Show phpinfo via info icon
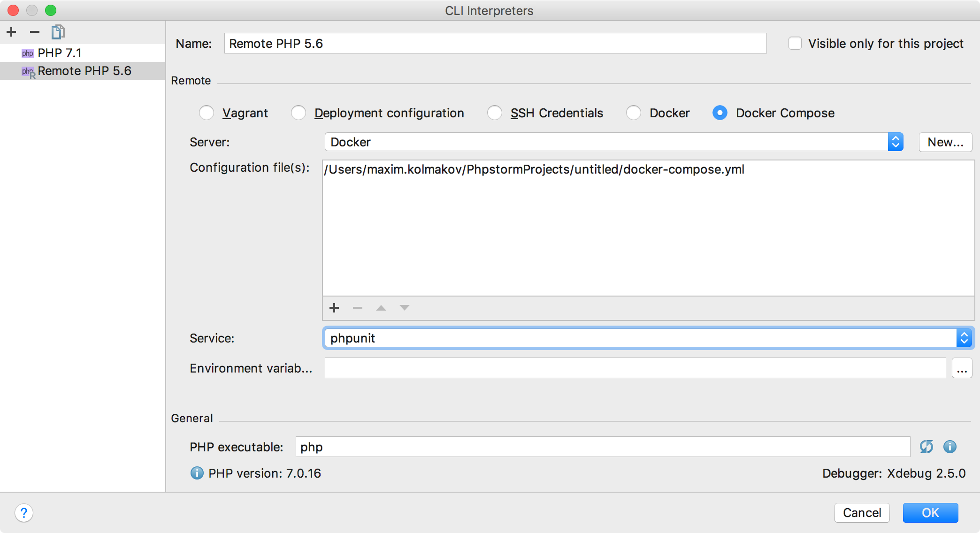The image size is (980, 533). pos(950,447)
